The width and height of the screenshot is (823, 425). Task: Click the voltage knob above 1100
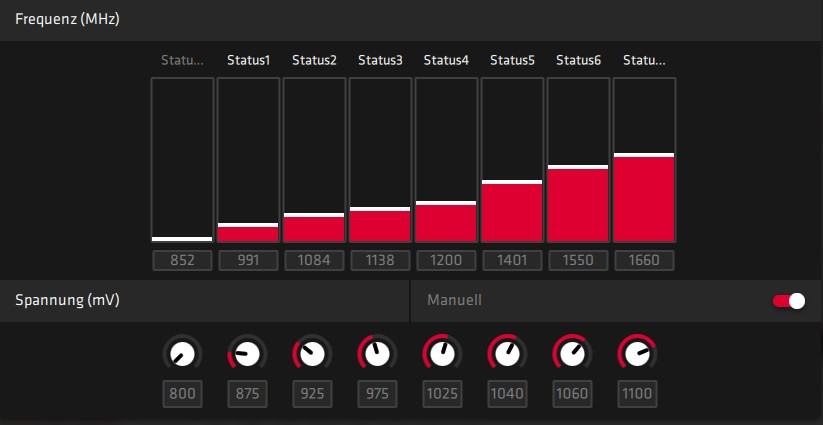(x=637, y=353)
